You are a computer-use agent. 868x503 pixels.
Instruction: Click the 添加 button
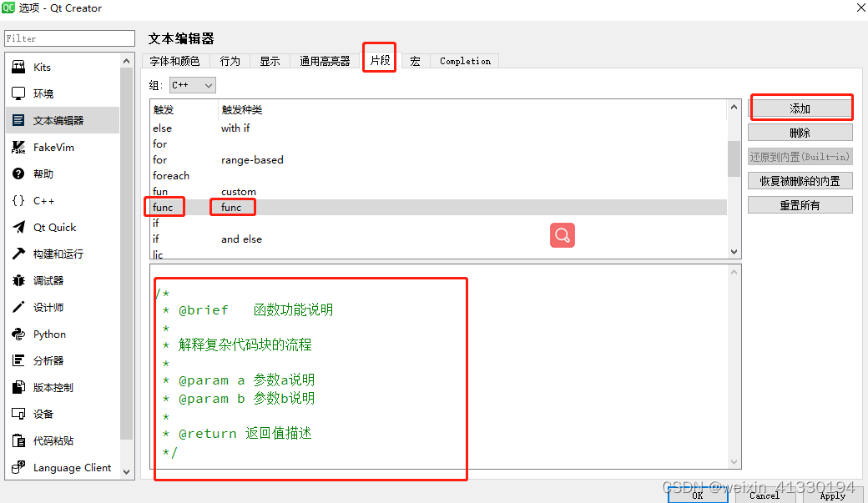point(800,108)
